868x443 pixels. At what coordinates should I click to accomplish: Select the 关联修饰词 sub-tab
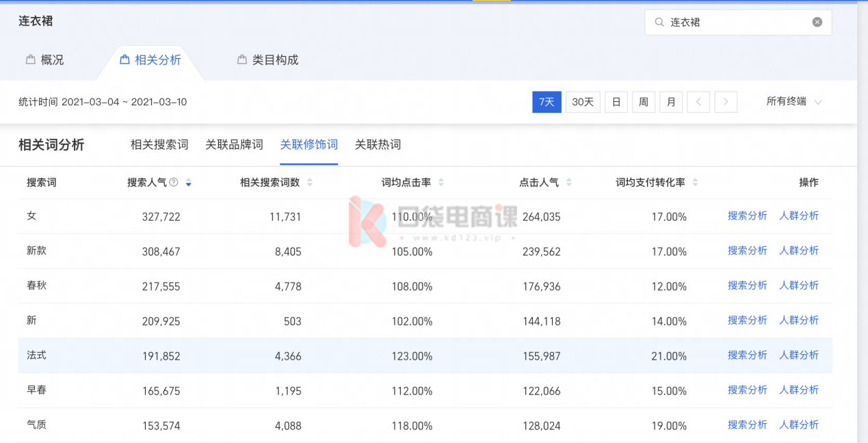[309, 145]
